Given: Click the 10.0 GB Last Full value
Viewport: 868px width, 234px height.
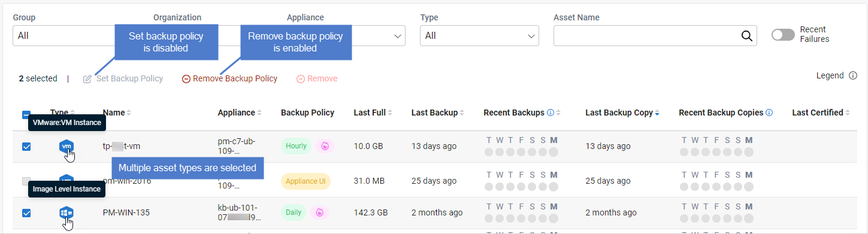Looking at the screenshot, I should (368, 146).
